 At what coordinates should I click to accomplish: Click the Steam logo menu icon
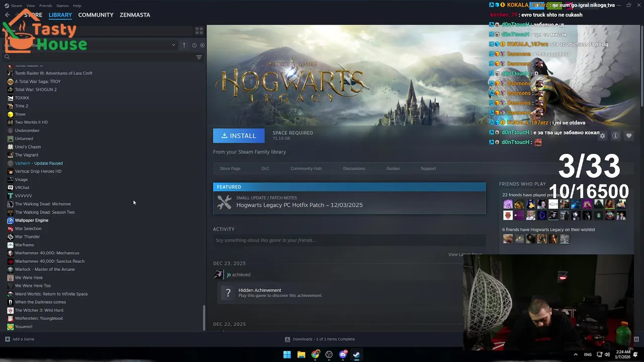point(7,6)
